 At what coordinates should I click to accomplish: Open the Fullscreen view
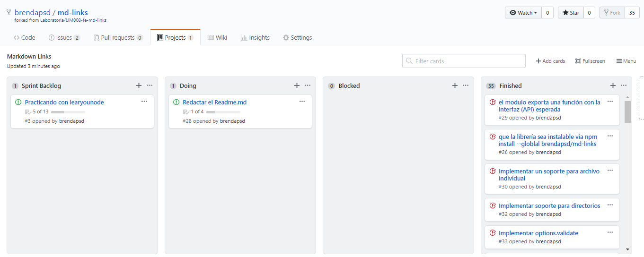pos(590,61)
